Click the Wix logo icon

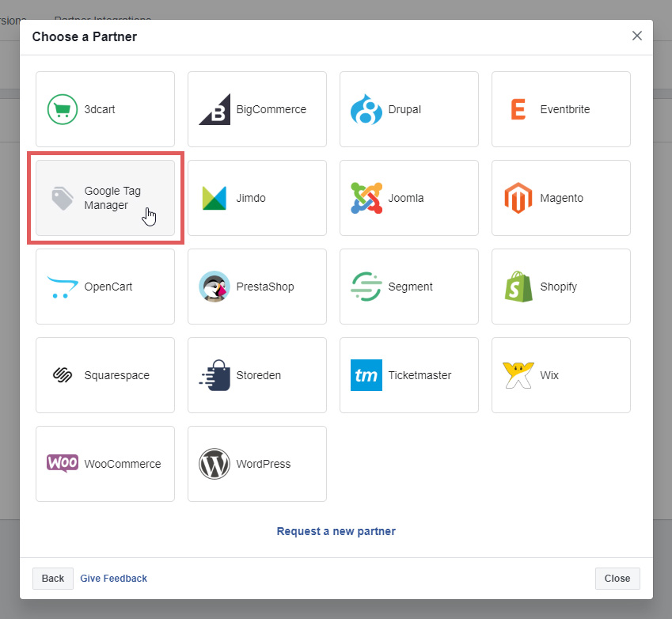click(x=518, y=375)
